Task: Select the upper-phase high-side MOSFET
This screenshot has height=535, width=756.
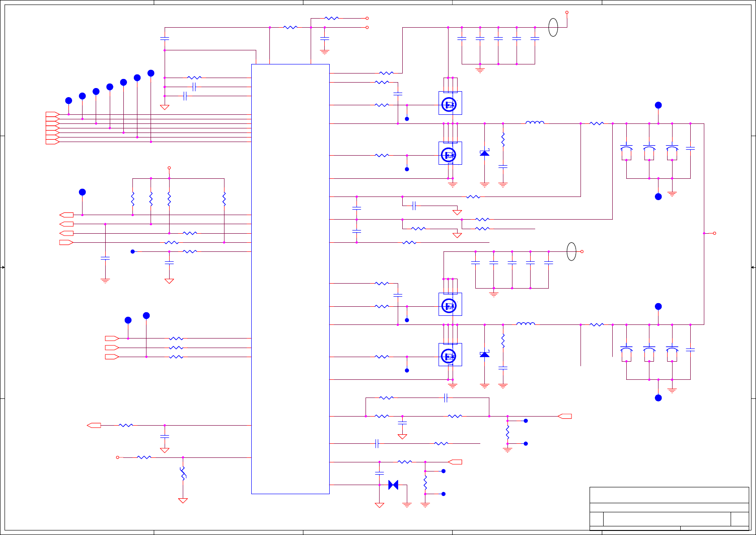Action: pos(450,103)
